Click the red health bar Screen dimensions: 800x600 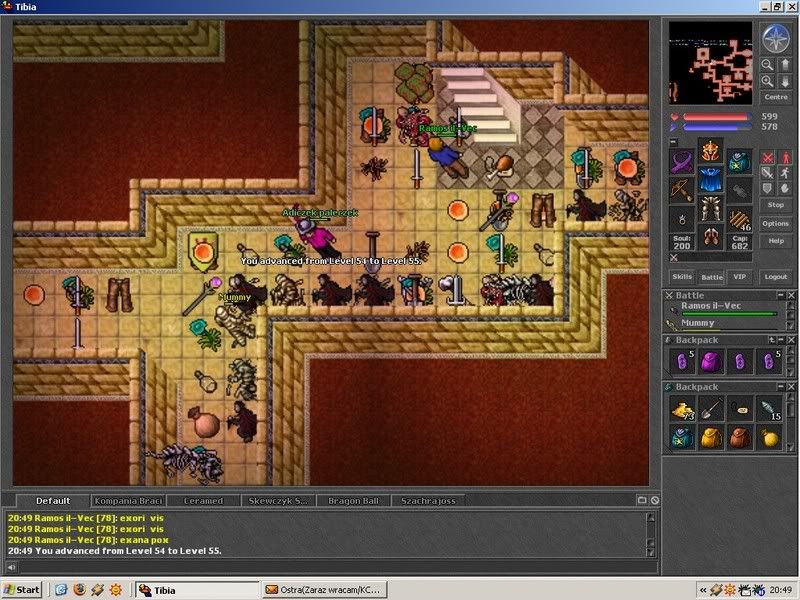(716, 117)
